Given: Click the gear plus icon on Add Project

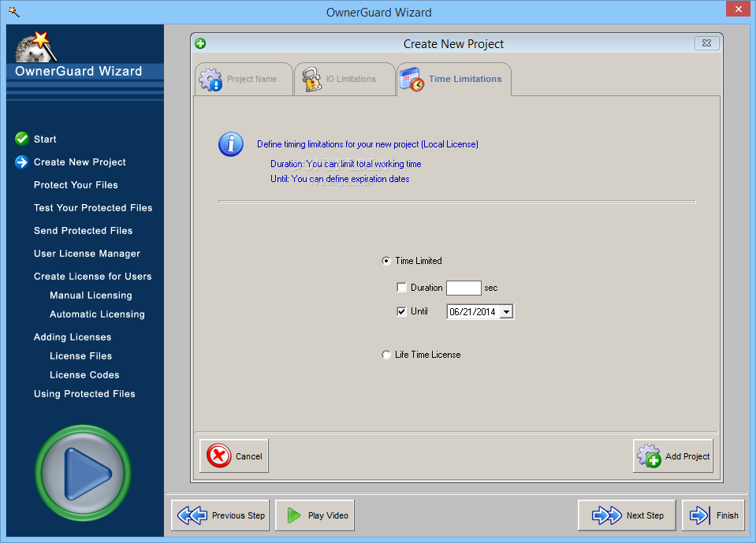Looking at the screenshot, I should (649, 456).
